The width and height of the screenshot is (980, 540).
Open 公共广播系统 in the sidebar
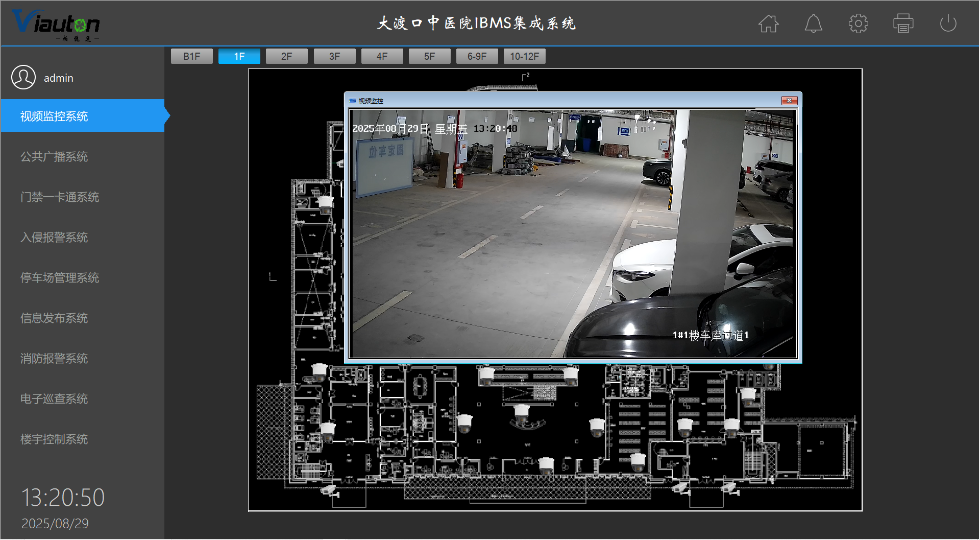click(54, 157)
